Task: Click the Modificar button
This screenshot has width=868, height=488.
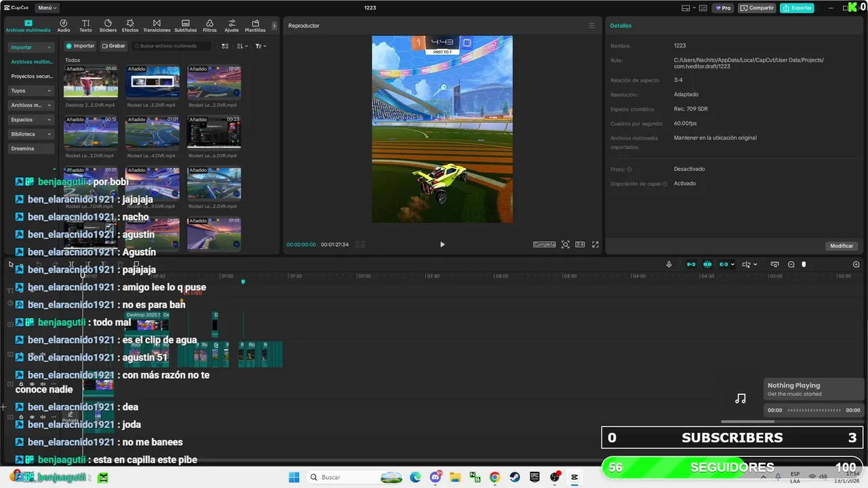Action: 842,246
